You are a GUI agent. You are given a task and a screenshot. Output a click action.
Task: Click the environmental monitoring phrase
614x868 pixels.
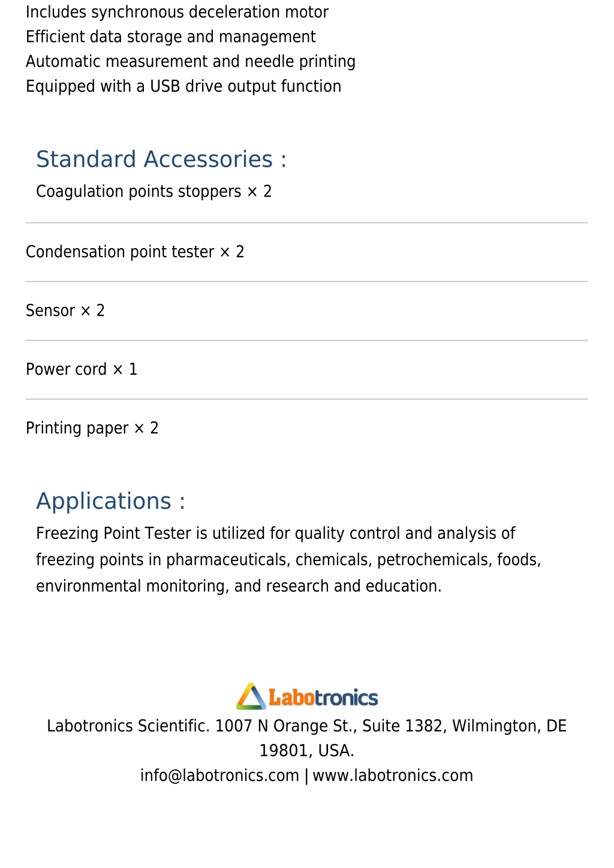(133, 586)
